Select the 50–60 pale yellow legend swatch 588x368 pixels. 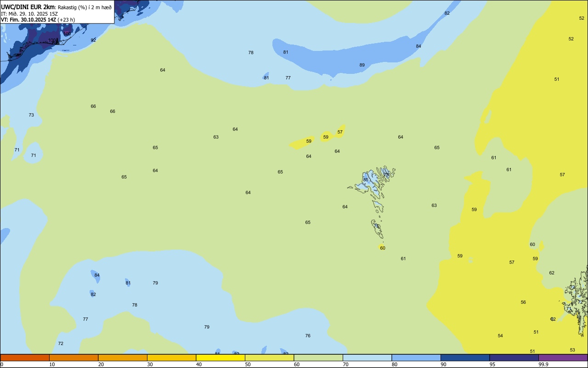pyautogui.click(x=269, y=357)
